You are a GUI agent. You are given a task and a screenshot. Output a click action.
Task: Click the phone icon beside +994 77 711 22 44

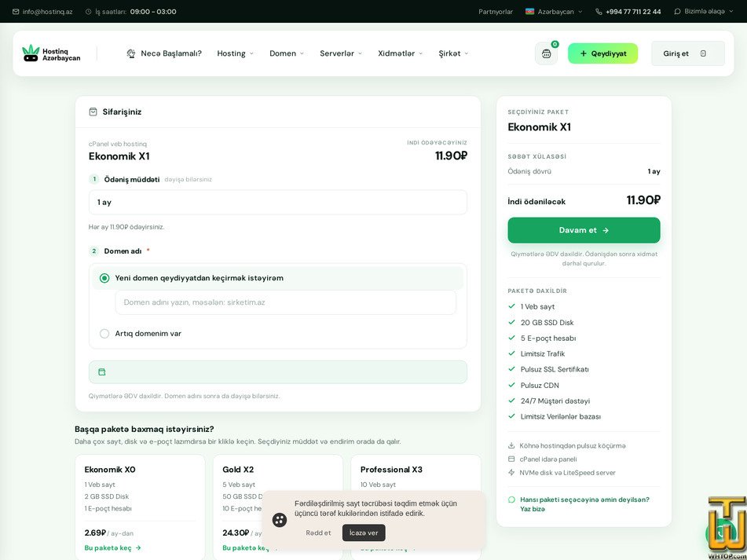(x=599, y=12)
